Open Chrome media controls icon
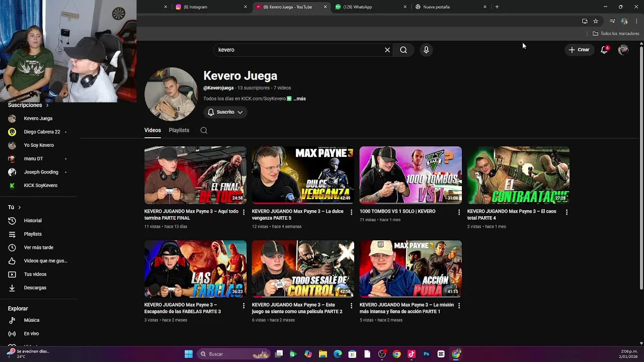This screenshot has width=644, height=362. click(x=612, y=21)
